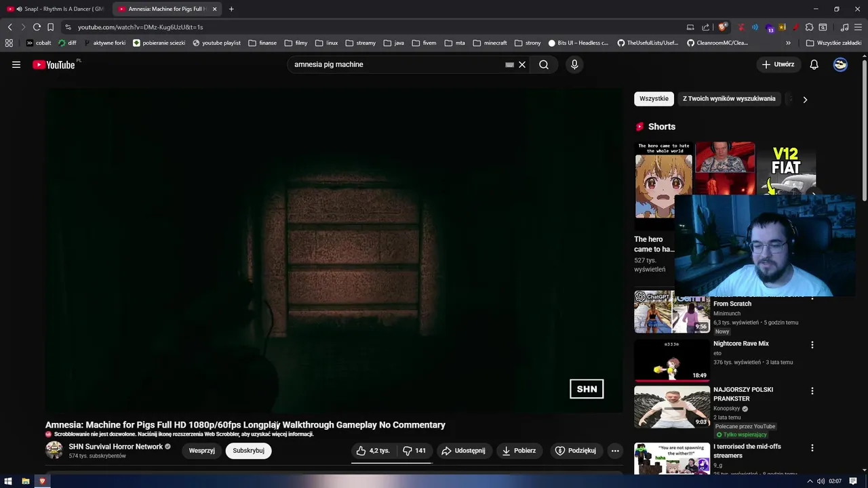Open the Brave Shields icon

click(723, 27)
